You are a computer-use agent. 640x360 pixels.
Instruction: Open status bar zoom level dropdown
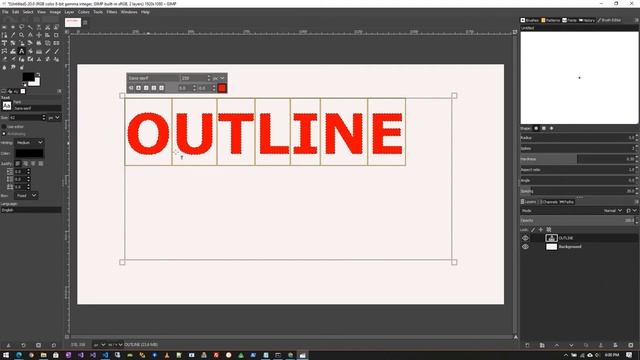click(115, 345)
